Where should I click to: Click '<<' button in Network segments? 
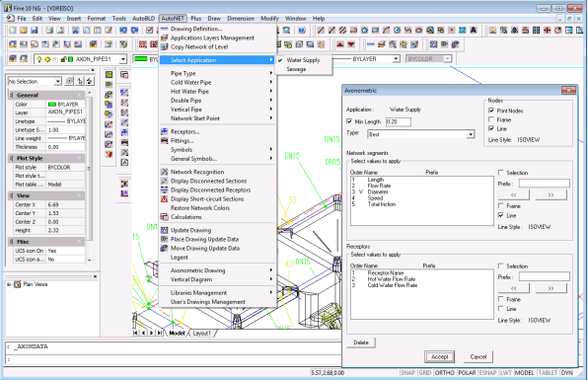(513, 194)
